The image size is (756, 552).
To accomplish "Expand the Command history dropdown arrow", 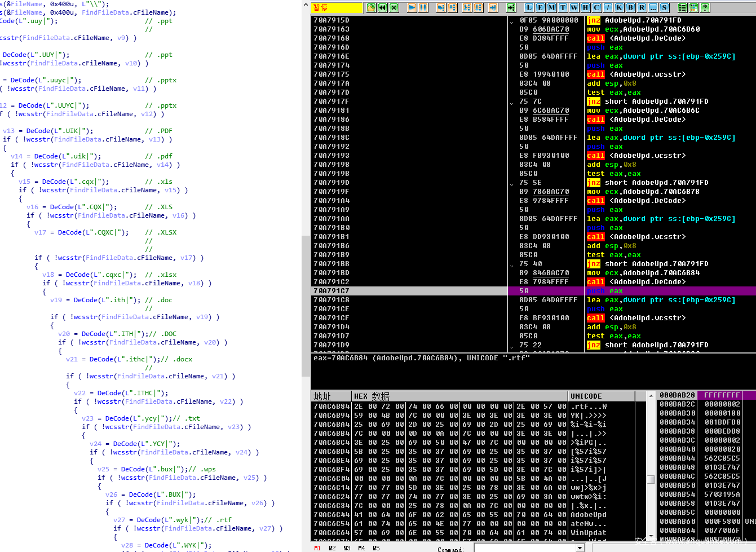I will click(x=580, y=548).
